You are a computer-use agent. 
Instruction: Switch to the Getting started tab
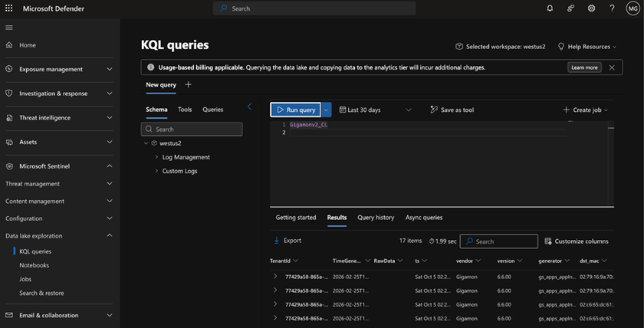pos(296,218)
